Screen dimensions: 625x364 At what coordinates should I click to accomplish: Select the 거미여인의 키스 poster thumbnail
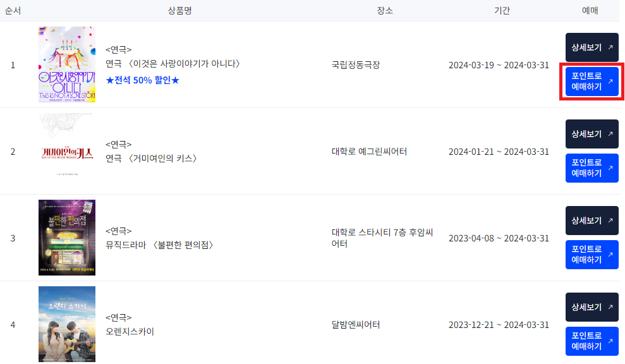(x=66, y=151)
